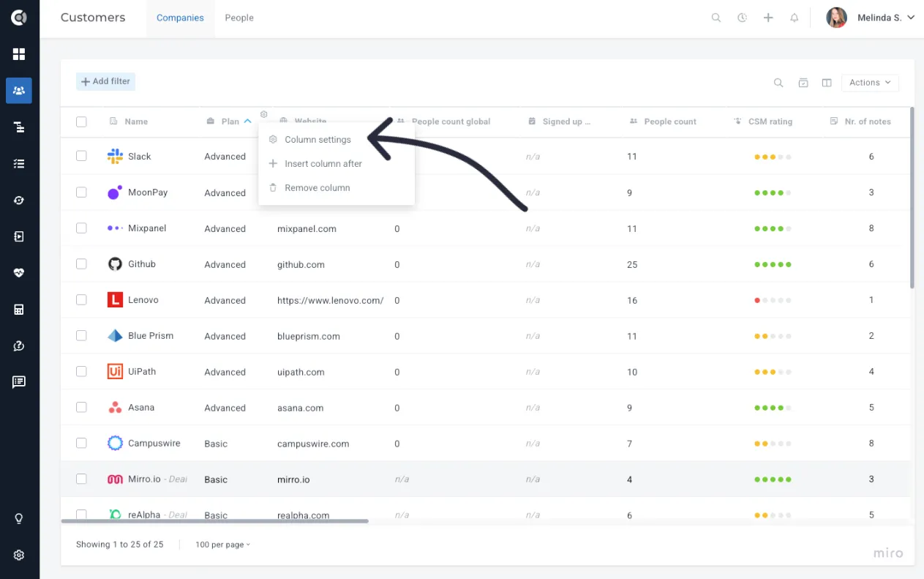Screen dimensions: 924x579
Task: Open the Mixpanel company link
Action: [147, 228]
